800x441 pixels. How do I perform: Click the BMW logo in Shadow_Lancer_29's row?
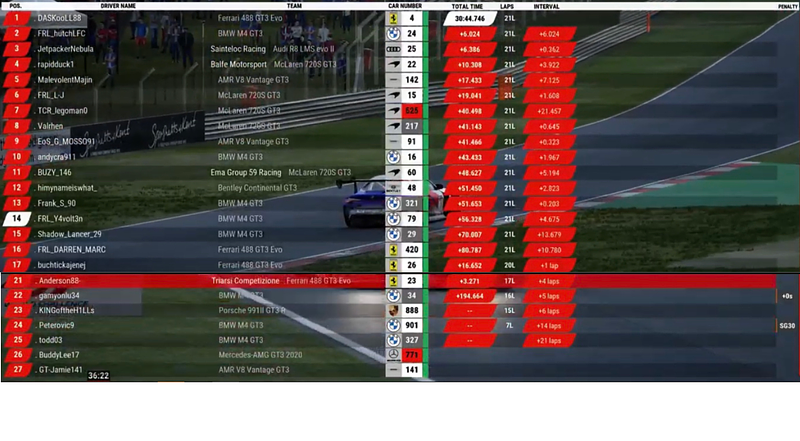(x=393, y=234)
